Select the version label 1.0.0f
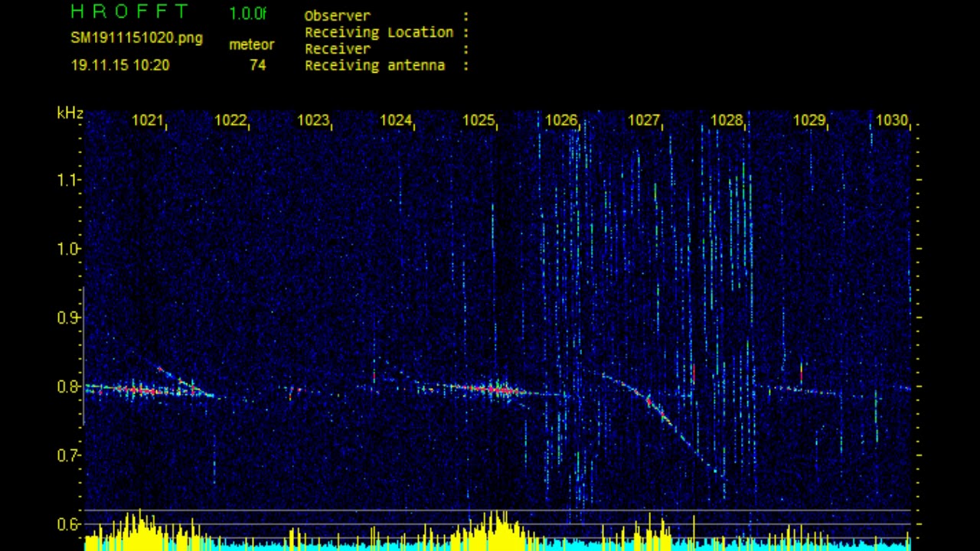The width and height of the screenshot is (980, 551). [247, 14]
